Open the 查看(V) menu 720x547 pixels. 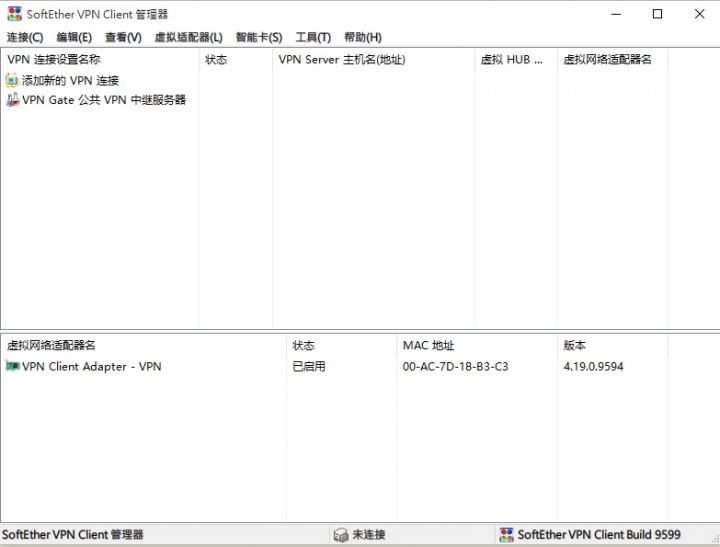(123, 37)
